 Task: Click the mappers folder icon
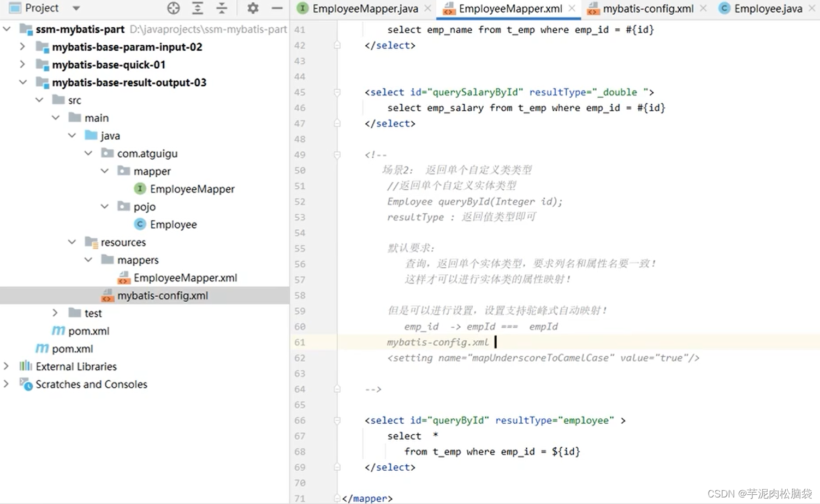point(108,260)
